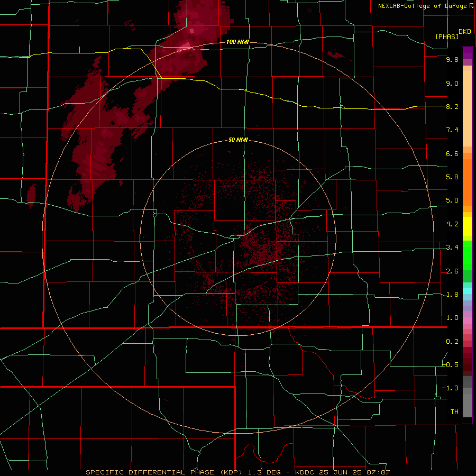
Task: Pick the cyan segment of the color bar
Action: (467, 291)
